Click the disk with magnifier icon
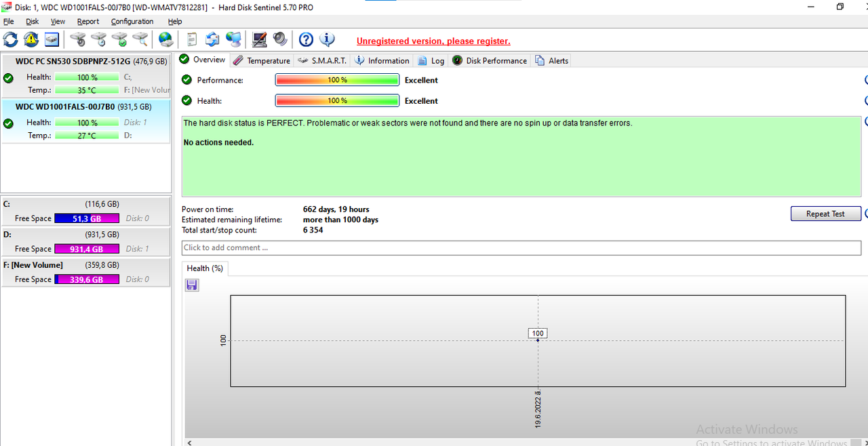This screenshot has height=446, width=868. pos(141,39)
